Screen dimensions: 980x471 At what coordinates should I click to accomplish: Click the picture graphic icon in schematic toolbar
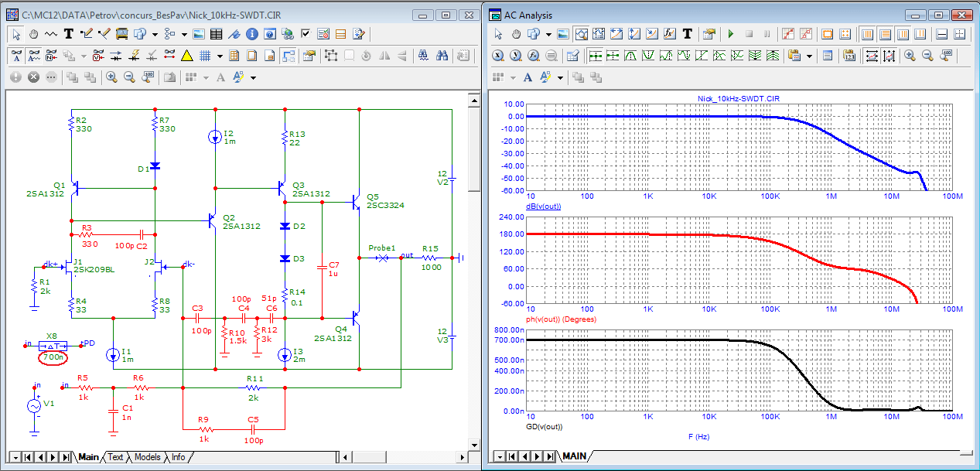[x=199, y=34]
